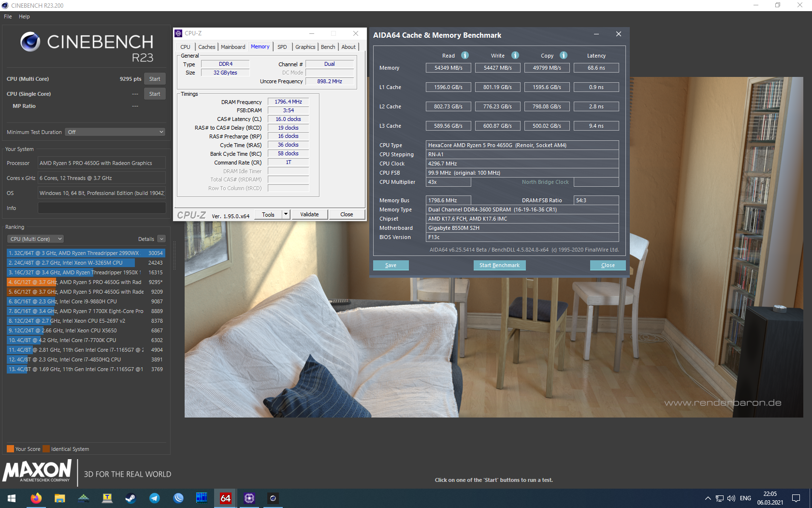Expand the CPU (Multi Core) ranking dropdown
The width and height of the screenshot is (812, 508).
(x=35, y=239)
